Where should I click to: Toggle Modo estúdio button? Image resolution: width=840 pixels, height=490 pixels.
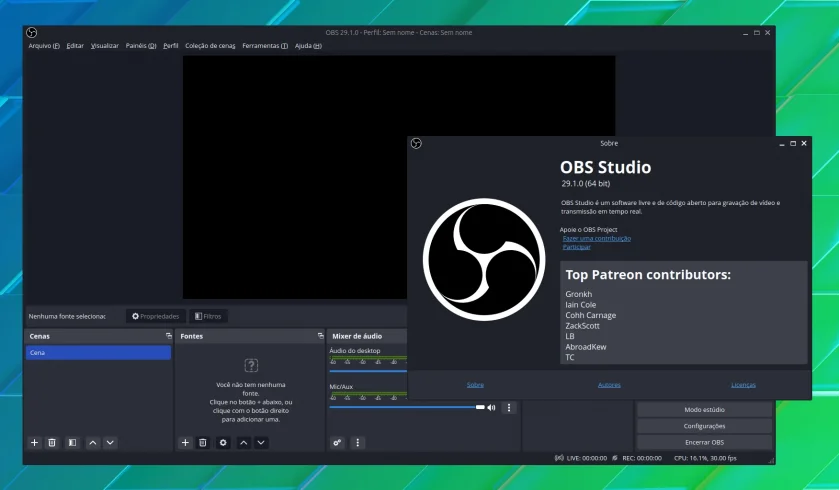[x=704, y=410]
